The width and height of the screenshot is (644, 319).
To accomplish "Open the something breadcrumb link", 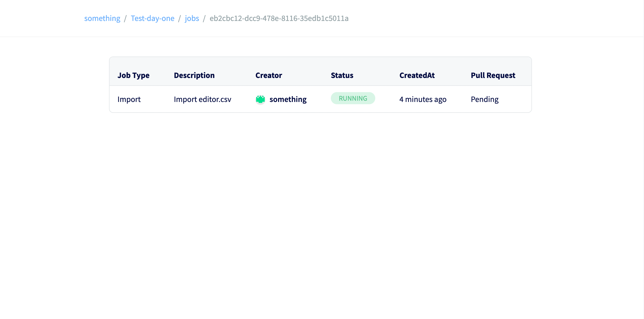I will point(102,18).
